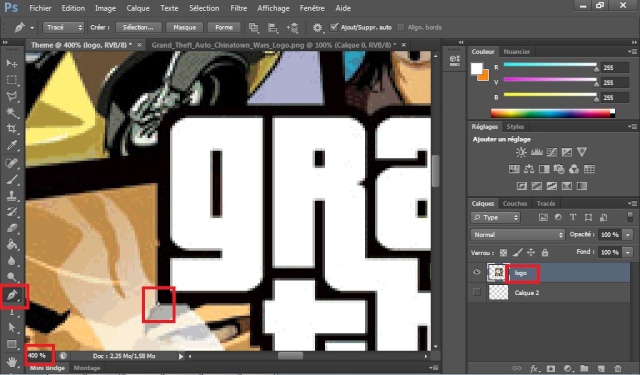Select the History Brush tool
The image size is (640, 375).
(12, 212)
